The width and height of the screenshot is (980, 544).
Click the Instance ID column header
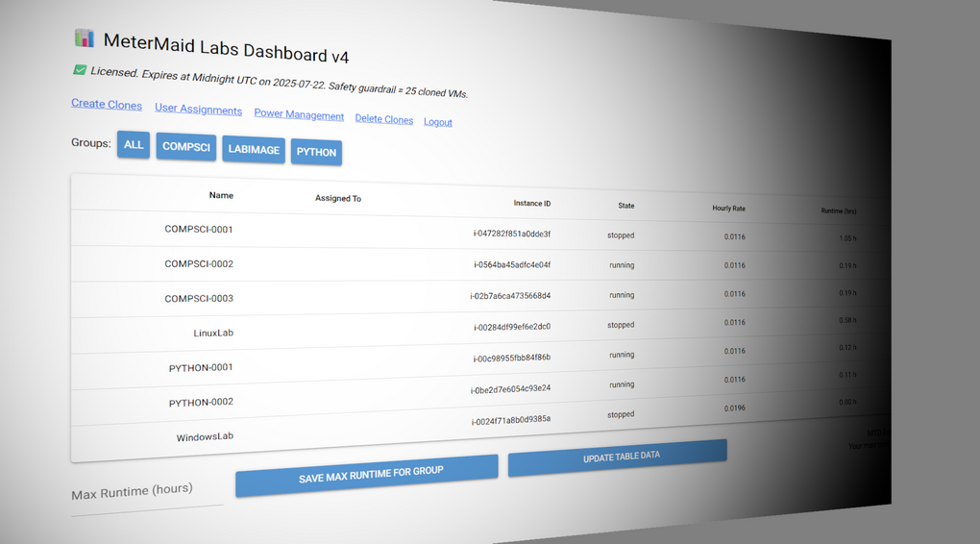(x=532, y=204)
